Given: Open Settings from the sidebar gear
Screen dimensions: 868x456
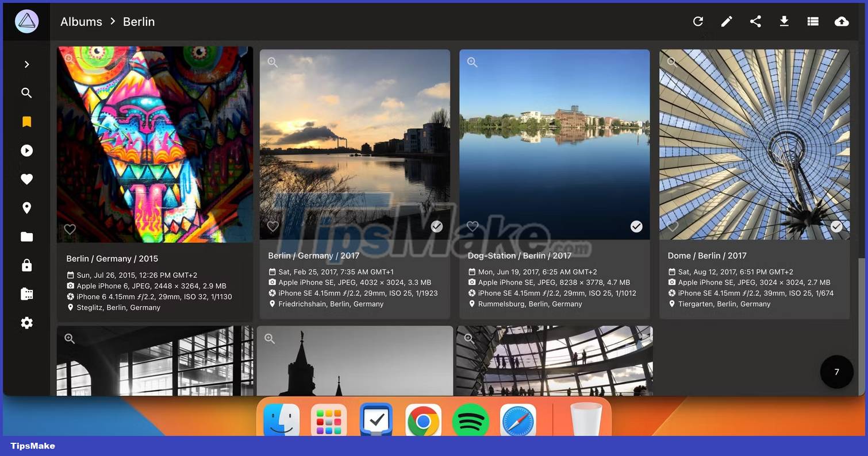Looking at the screenshot, I should (26, 323).
